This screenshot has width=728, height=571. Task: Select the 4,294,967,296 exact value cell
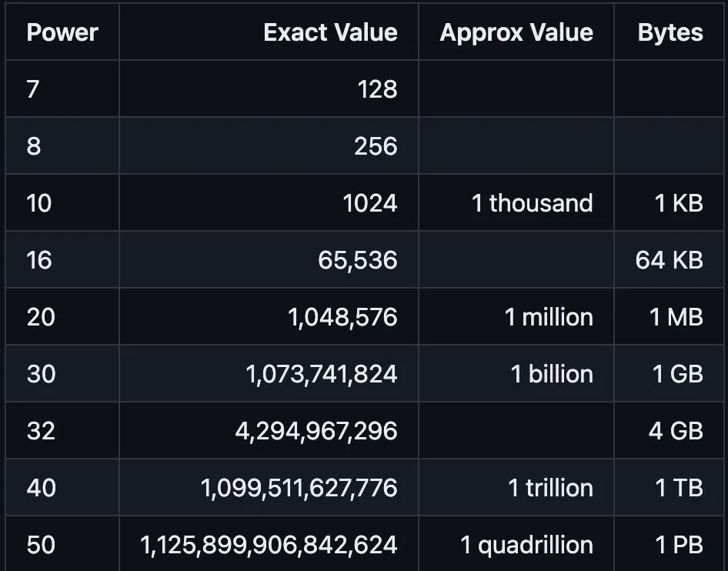coord(316,431)
